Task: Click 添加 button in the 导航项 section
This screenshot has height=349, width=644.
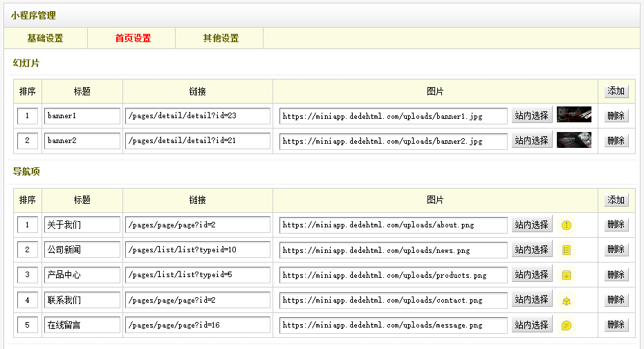Action: click(x=616, y=200)
